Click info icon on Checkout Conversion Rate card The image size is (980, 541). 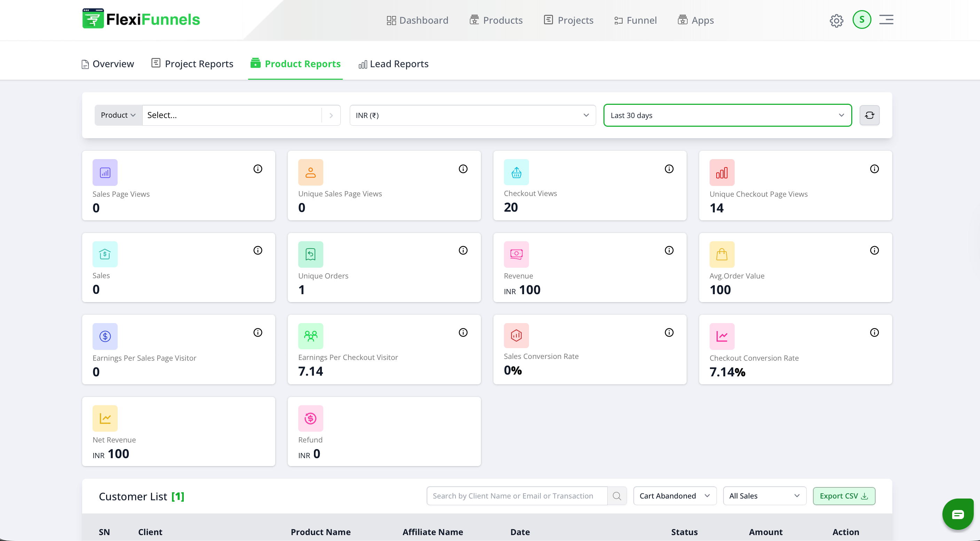(874, 332)
